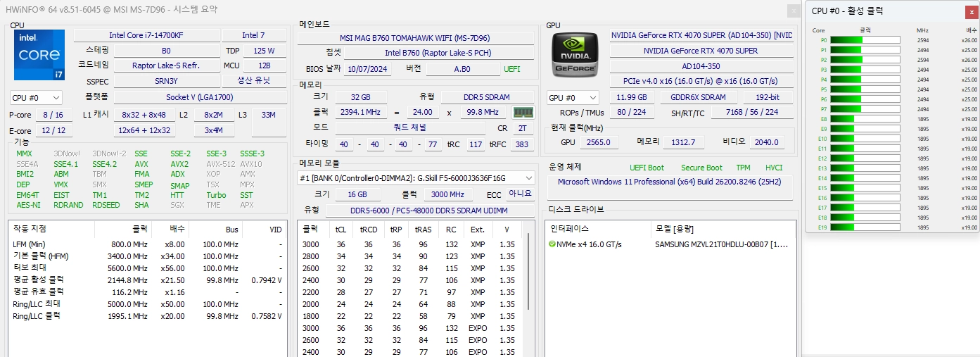Close the CPU #0 활성 클럭 window
Image resolution: width=980 pixels, height=357 pixels.
coord(971,11)
